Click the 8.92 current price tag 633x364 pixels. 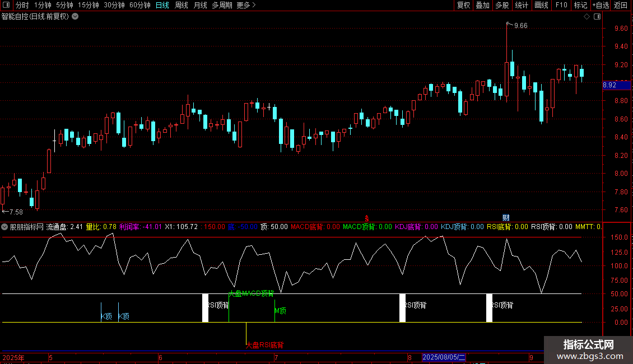[616, 85]
